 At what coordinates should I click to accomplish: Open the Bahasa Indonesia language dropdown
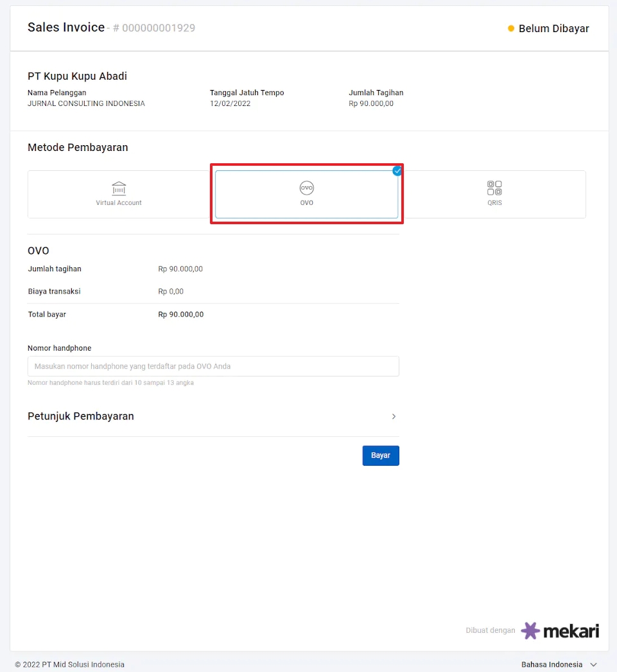(x=552, y=664)
